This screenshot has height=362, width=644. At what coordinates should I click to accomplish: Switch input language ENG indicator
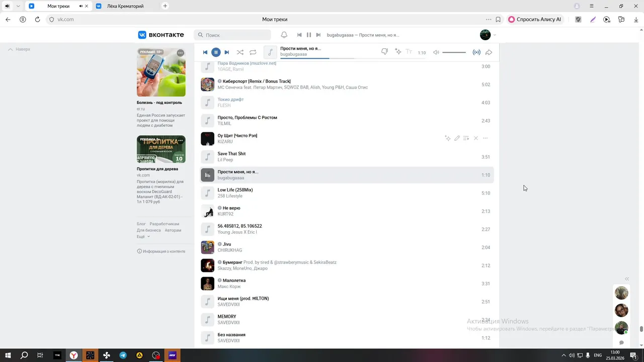598,355
